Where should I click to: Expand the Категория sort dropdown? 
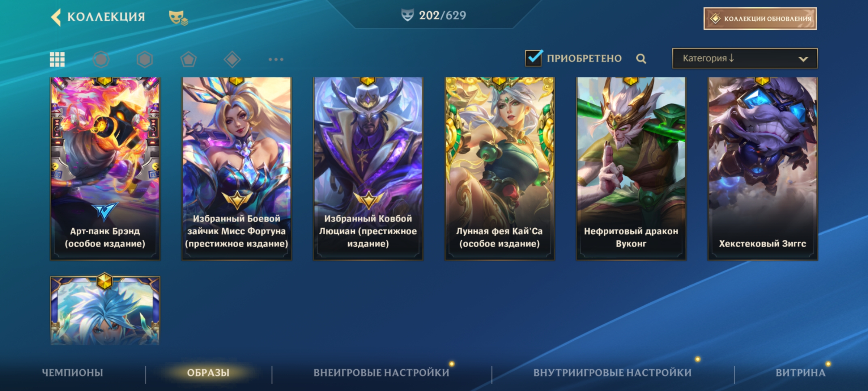(745, 58)
